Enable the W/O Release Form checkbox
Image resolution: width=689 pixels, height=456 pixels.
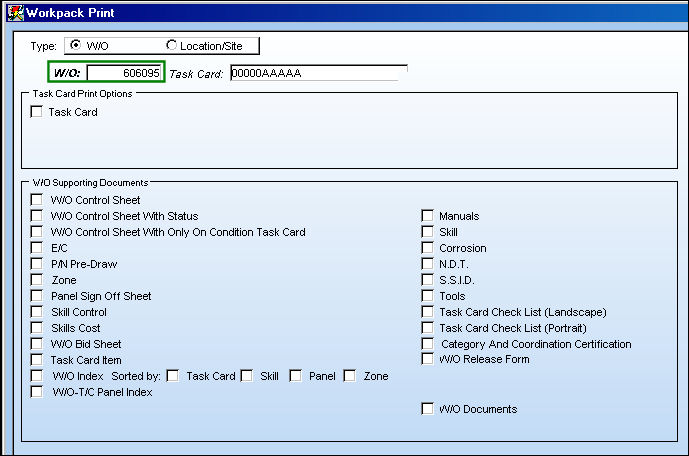pyautogui.click(x=427, y=359)
